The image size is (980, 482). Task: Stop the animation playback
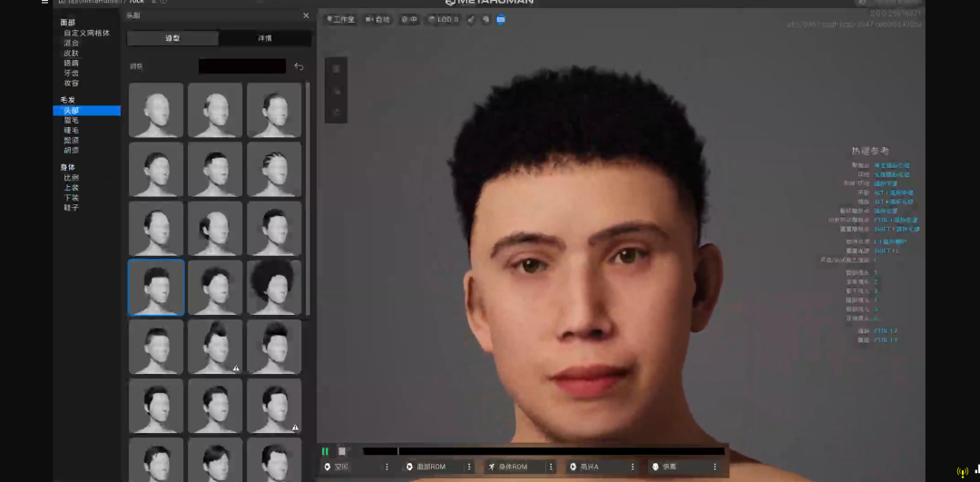pos(342,451)
